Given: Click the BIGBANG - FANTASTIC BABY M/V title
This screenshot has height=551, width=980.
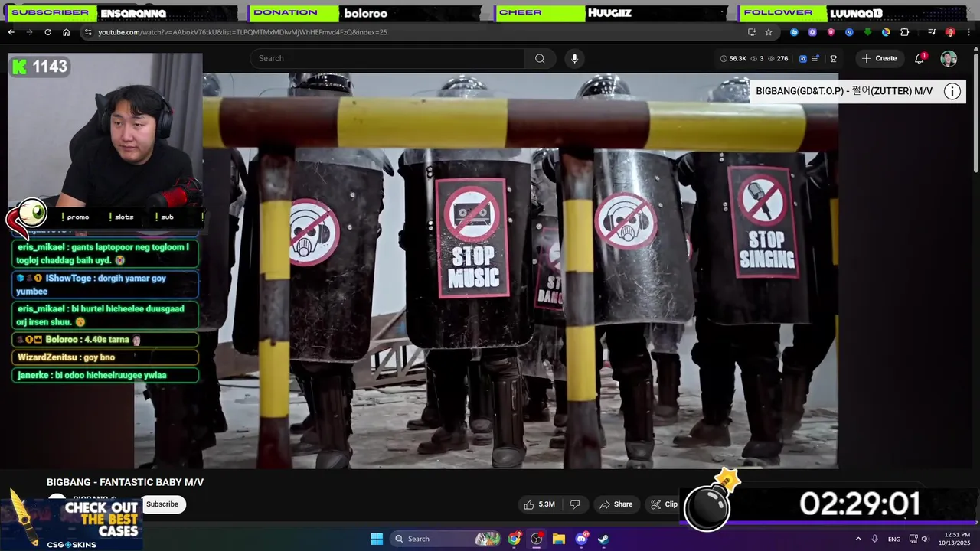Looking at the screenshot, I should 125,482.
